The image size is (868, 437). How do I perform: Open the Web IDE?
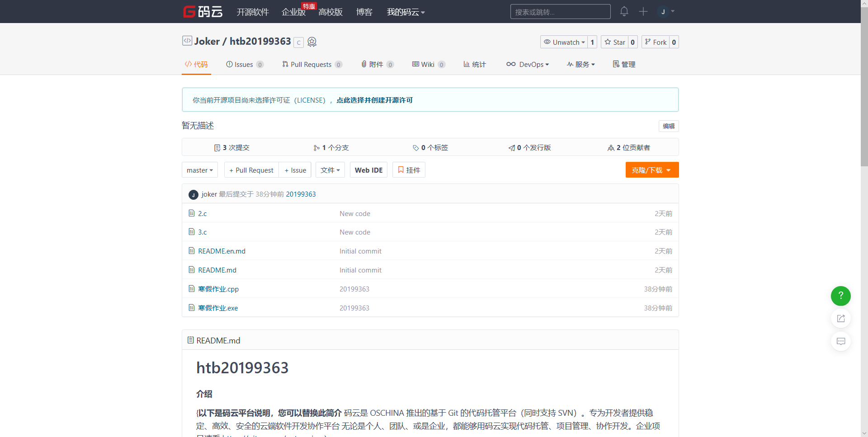point(368,170)
